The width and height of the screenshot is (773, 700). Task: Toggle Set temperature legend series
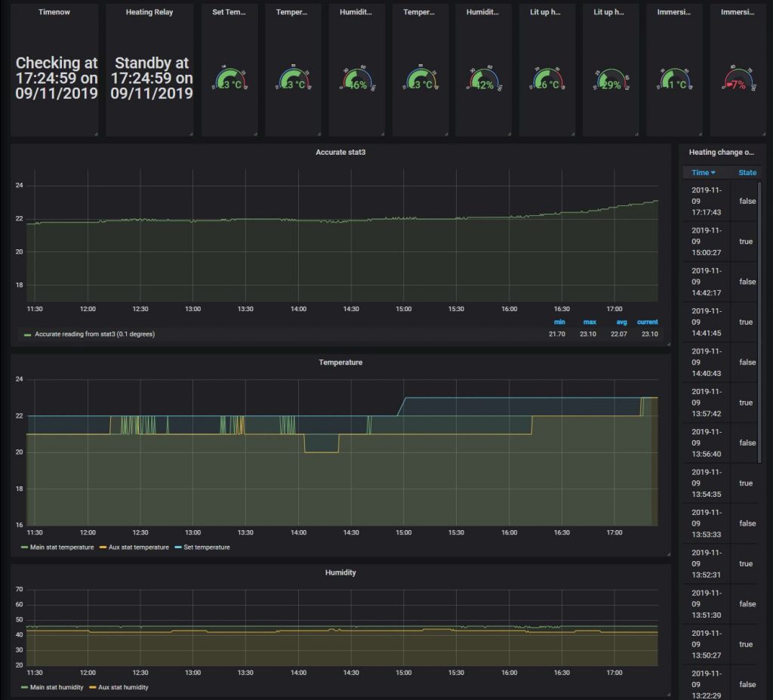[x=206, y=547]
